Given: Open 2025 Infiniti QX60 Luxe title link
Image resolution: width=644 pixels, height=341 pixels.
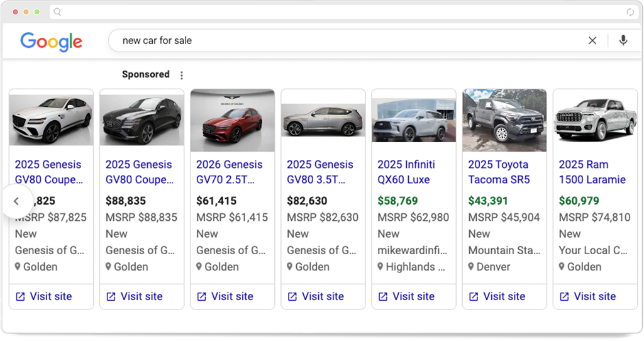Looking at the screenshot, I should pyautogui.click(x=406, y=172).
